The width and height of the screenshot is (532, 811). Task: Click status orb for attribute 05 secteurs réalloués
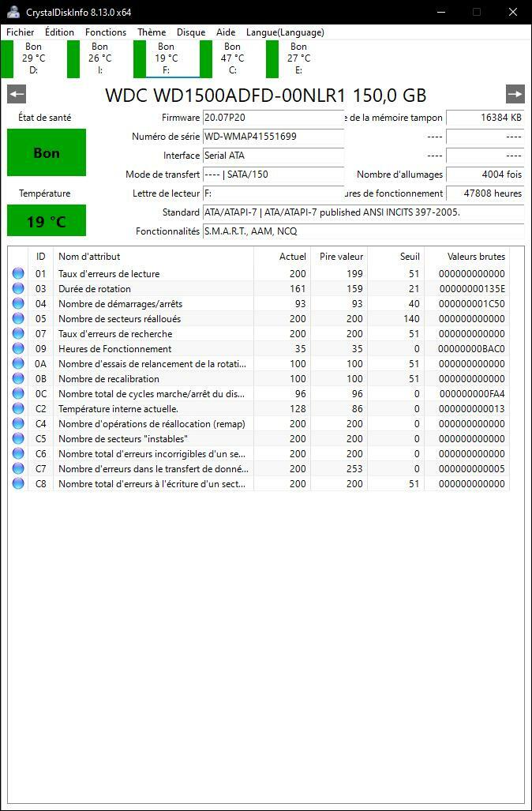point(18,318)
